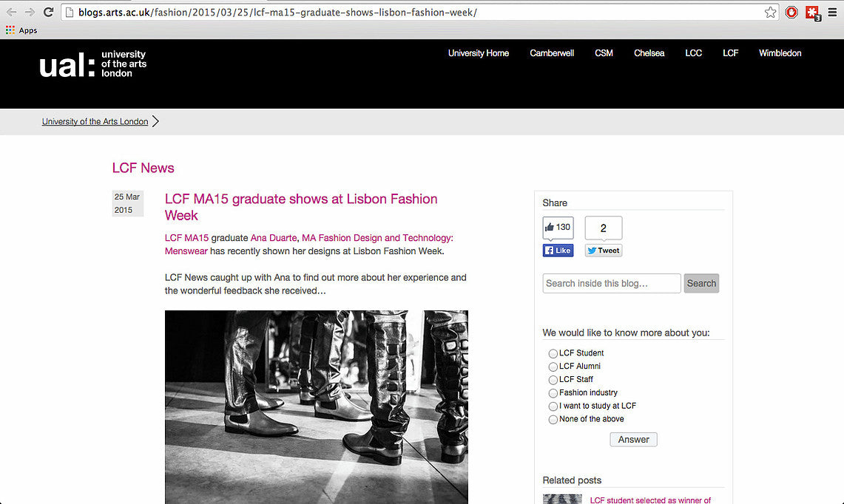Select the None of the above radio option
844x504 pixels.
(x=553, y=420)
